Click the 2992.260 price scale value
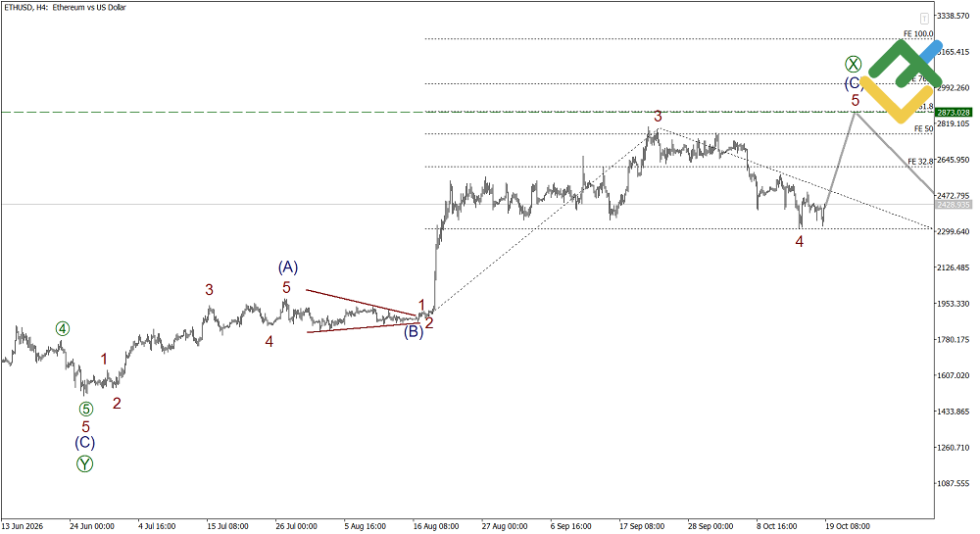This screenshot has height=534, width=980. click(x=954, y=88)
